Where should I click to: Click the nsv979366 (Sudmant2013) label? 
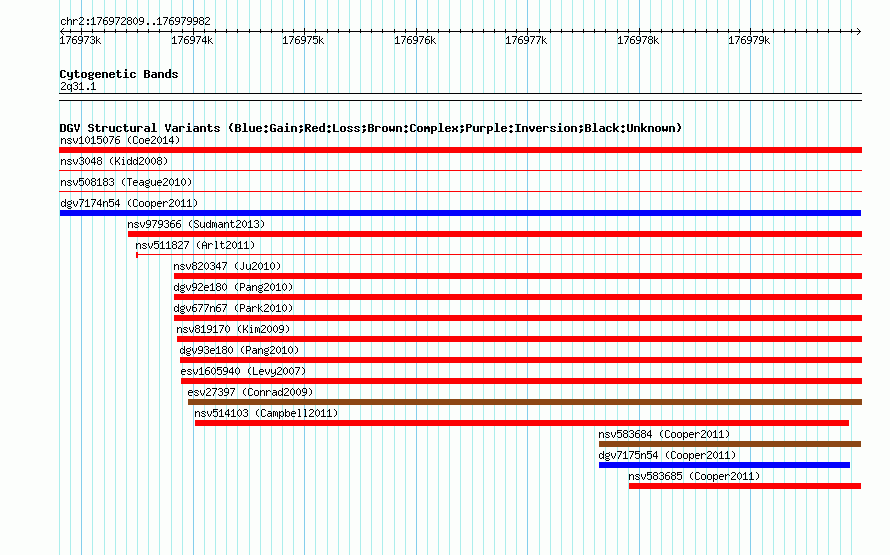(x=196, y=224)
